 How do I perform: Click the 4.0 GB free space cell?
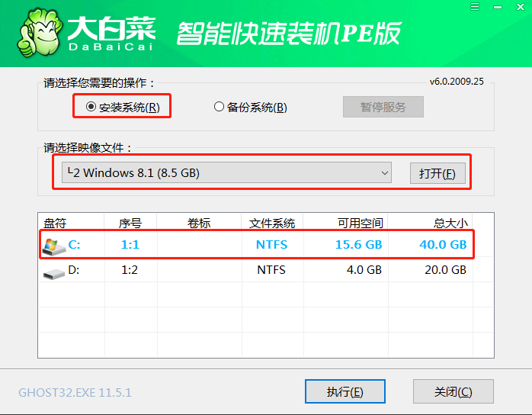tap(364, 269)
